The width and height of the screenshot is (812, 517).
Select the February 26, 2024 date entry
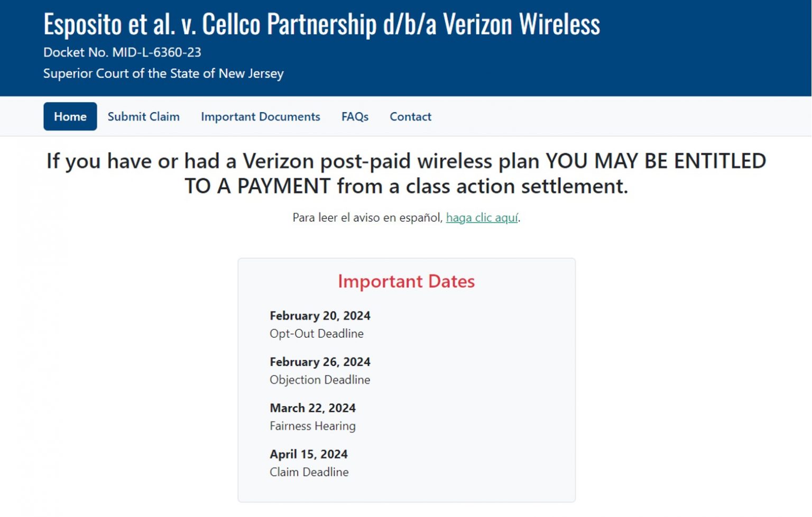pyautogui.click(x=320, y=362)
